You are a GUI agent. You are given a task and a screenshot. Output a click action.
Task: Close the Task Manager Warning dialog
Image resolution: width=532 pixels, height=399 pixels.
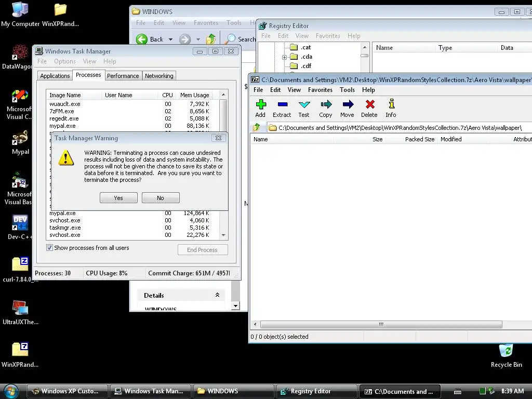click(219, 138)
